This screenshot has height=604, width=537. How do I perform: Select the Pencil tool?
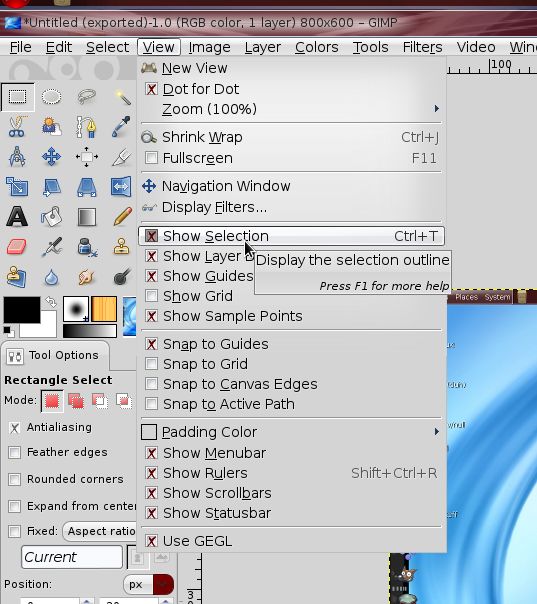pos(123,216)
